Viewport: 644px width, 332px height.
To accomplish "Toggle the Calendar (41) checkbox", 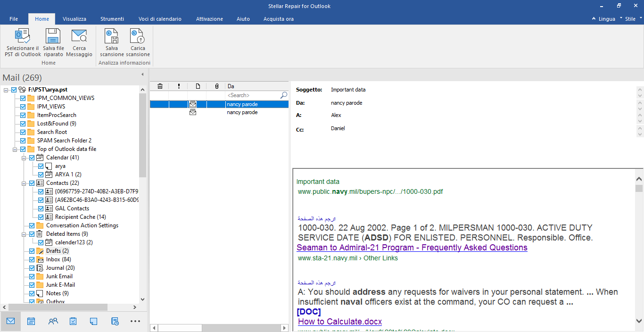I will (x=32, y=158).
